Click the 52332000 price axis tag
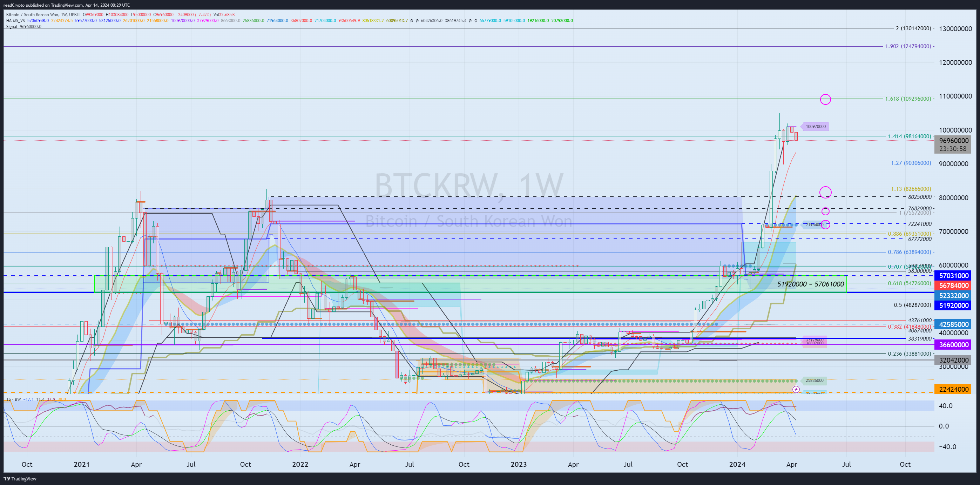The height and width of the screenshot is (485, 980). [x=954, y=296]
